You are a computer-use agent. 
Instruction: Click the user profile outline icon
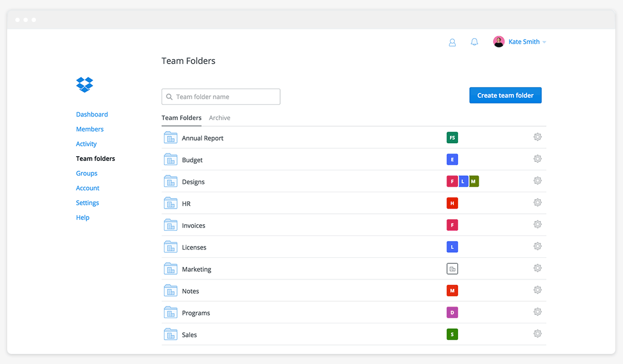(x=452, y=42)
